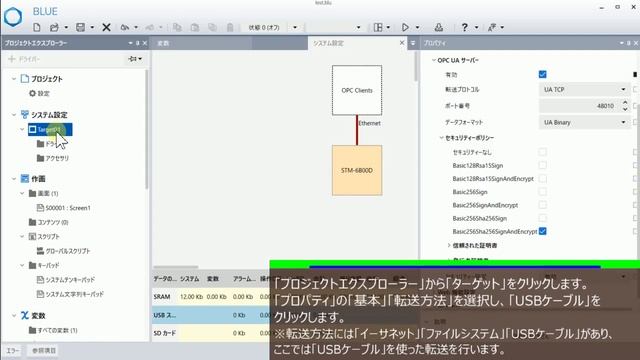Expand the 信頼された証明書 section
The height and width of the screenshot is (360, 640).
[x=449, y=245]
